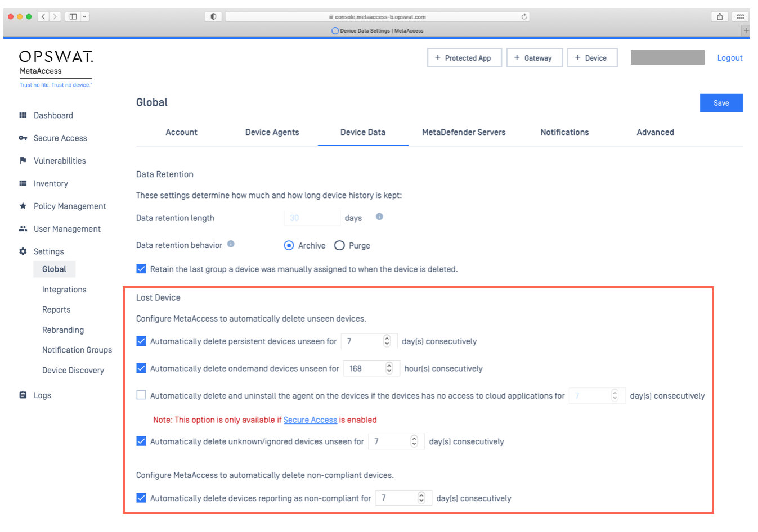This screenshot has width=758, height=532.
Task: Uncheck Retain the last group checkbox
Action: tap(141, 269)
